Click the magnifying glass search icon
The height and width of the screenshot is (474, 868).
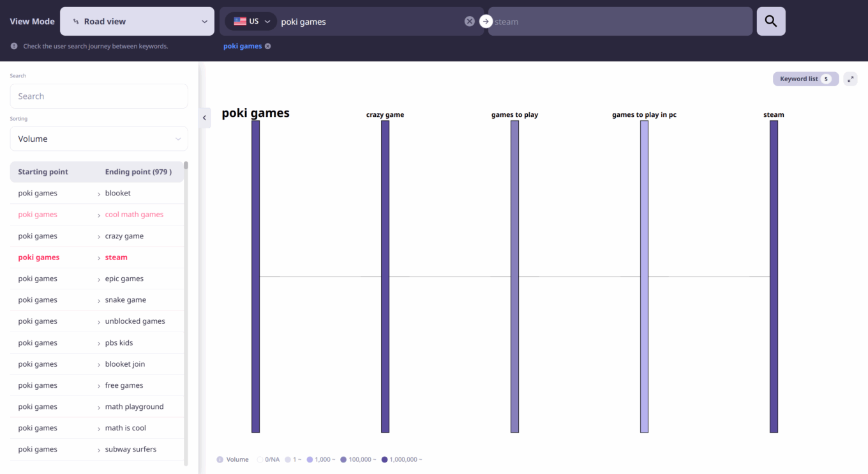pyautogui.click(x=770, y=20)
